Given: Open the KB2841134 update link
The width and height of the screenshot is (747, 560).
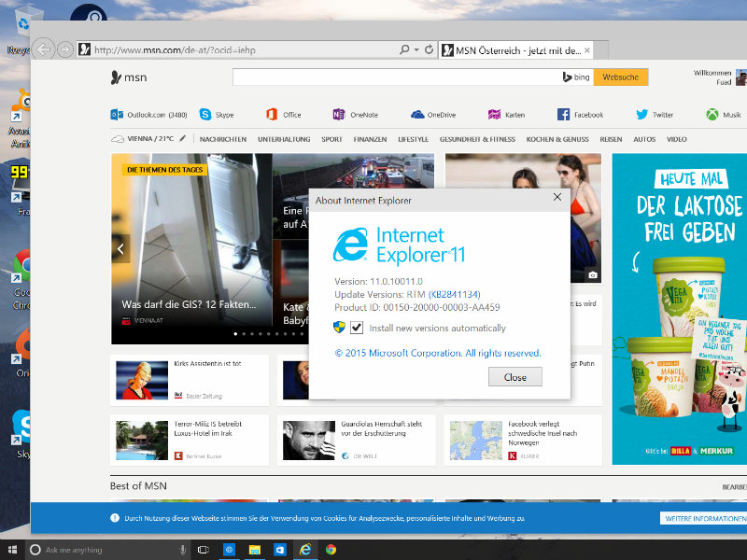Looking at the screenshot, I should point(454,294).
